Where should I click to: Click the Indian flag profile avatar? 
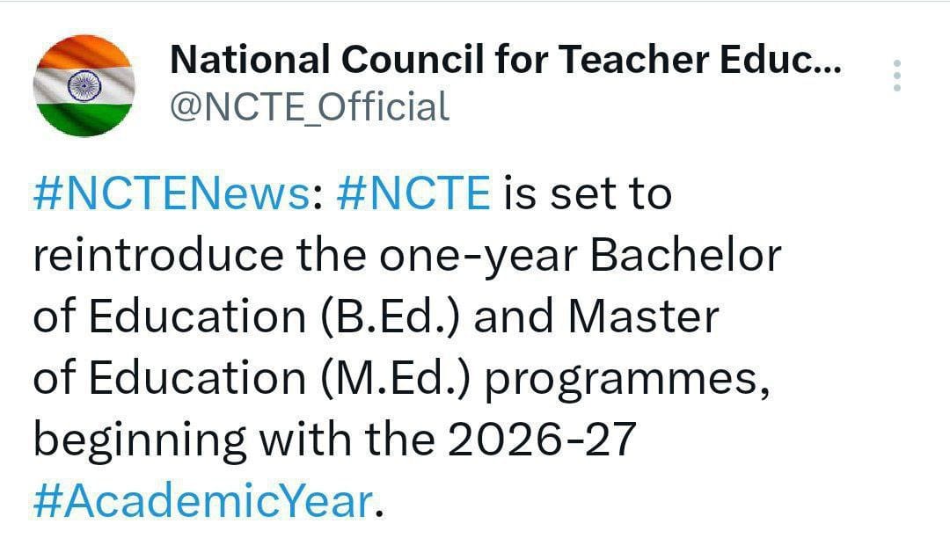coord(84,85)
